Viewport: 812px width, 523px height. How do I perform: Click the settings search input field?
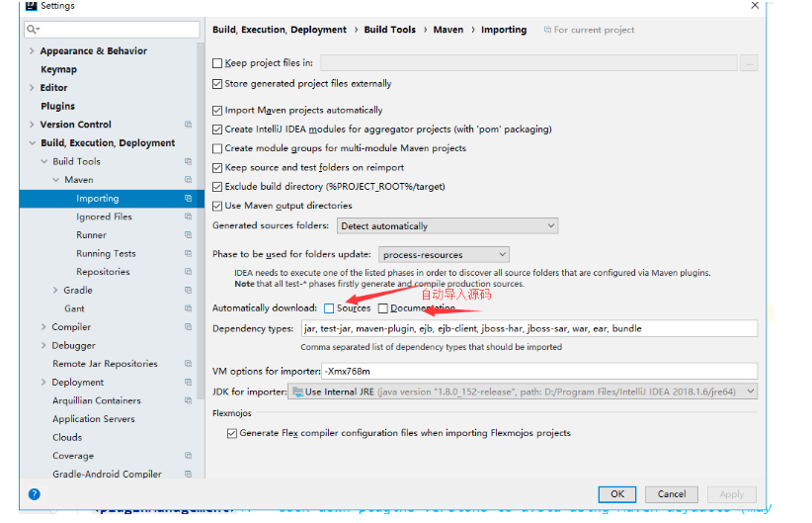pos(112,30)
